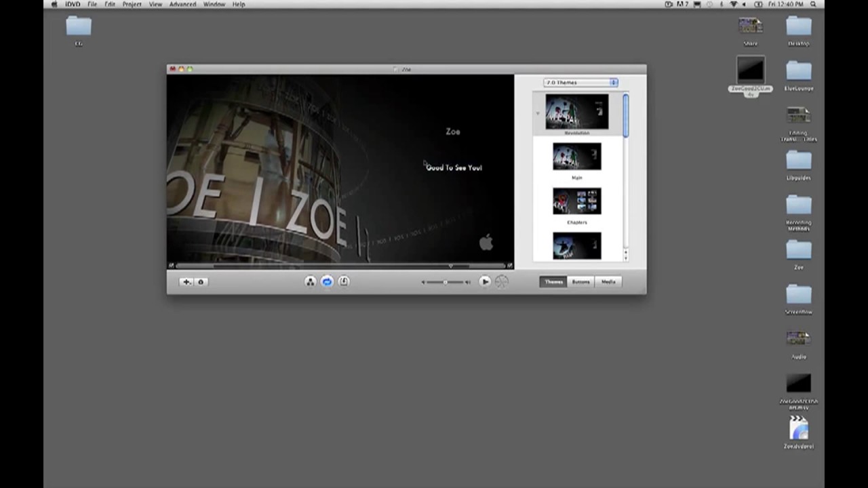Open the Help menu
Screen dimensions: 868x488
pos(239,4)
